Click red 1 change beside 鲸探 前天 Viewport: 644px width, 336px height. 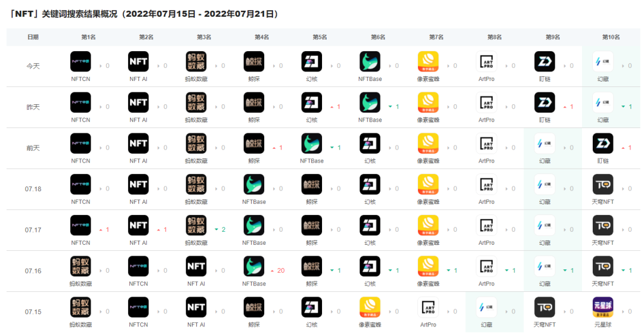281,148
